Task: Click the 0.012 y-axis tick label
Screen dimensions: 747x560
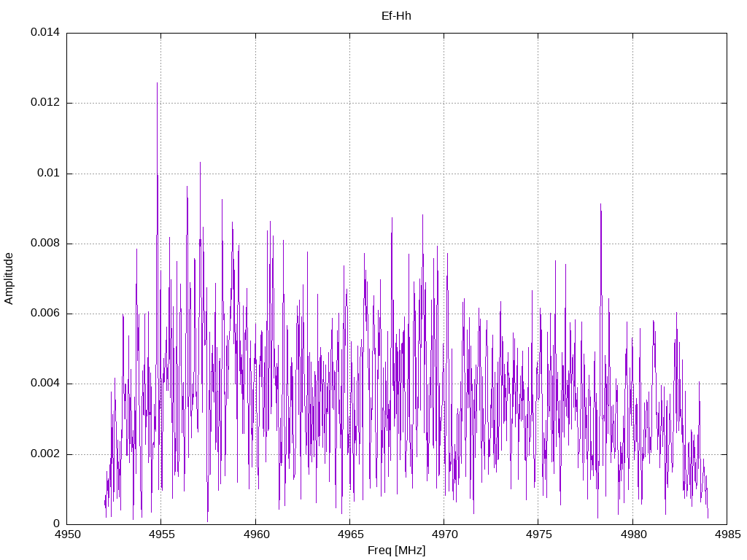Action: 45,102
